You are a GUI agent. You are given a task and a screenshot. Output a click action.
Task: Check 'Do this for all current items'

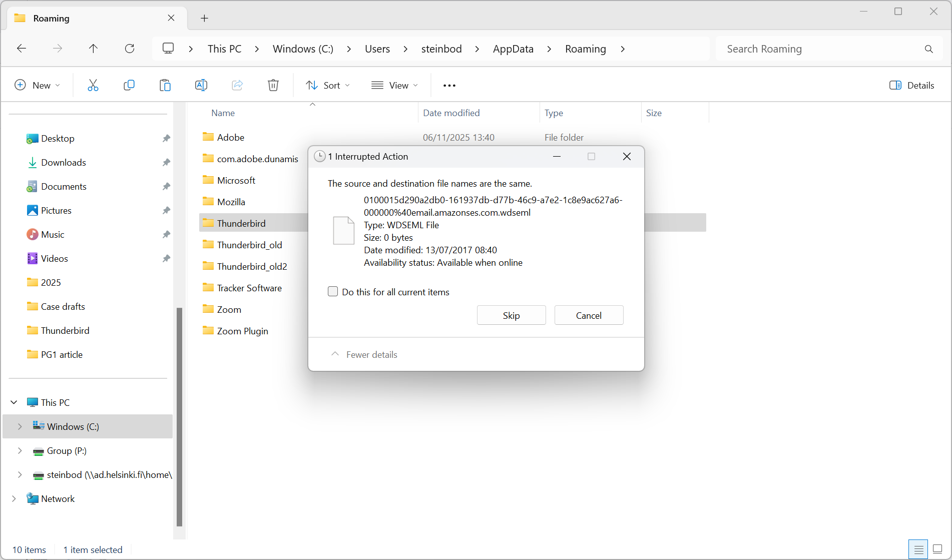[x=333, y=292]
